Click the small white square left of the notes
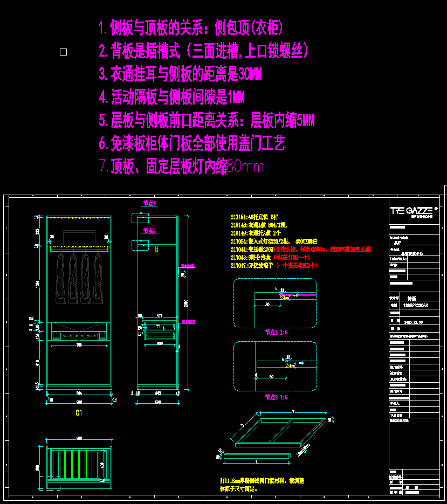Screen dimensions: 447x504 [x=63, y=52]
